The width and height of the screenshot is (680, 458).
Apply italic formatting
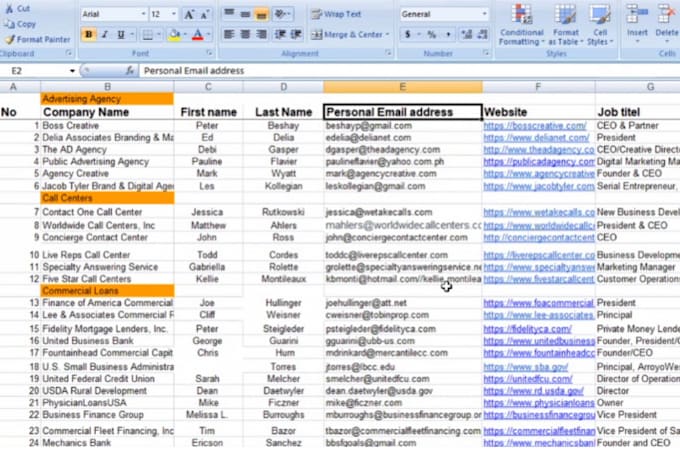[105, 34]
